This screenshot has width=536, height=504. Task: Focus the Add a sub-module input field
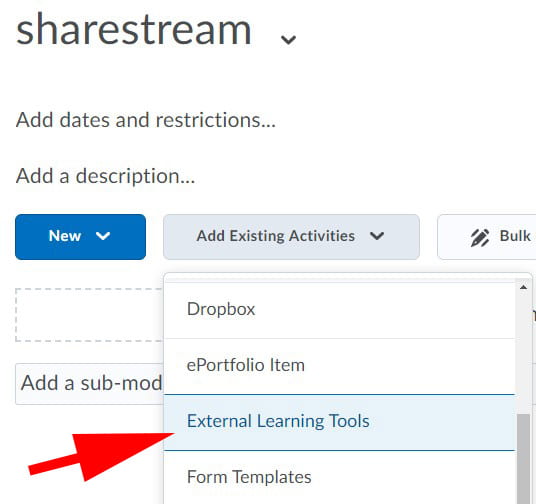90,384
